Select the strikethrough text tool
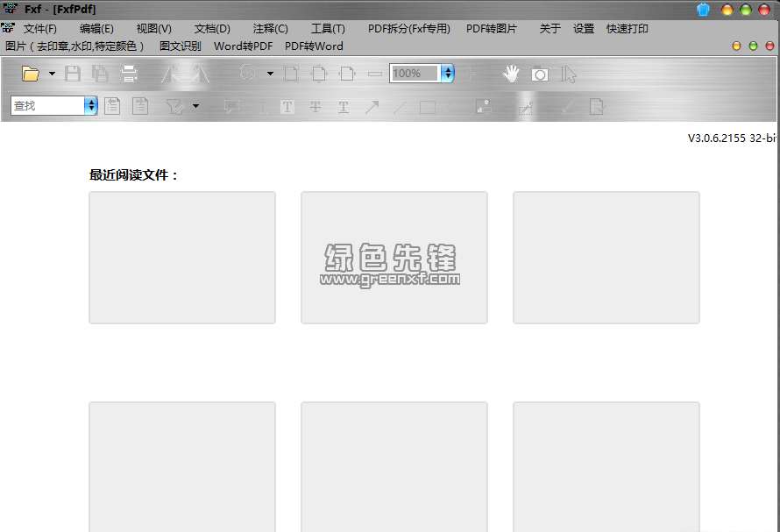Image resolution: width=780 pixels, height=532 pixels. click(316, 107)
